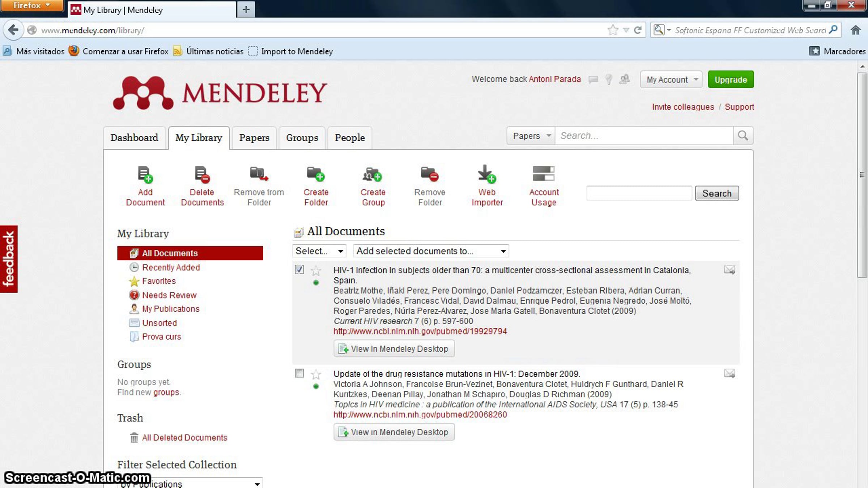
Task: Open the Support link
Action: coord(739,107)
